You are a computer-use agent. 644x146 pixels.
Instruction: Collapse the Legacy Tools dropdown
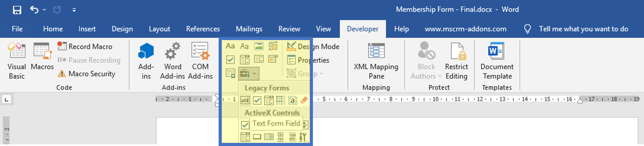(248, 74)
